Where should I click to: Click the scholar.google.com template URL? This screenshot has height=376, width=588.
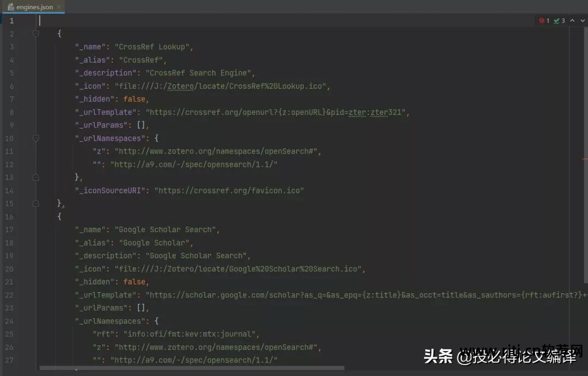366,295
